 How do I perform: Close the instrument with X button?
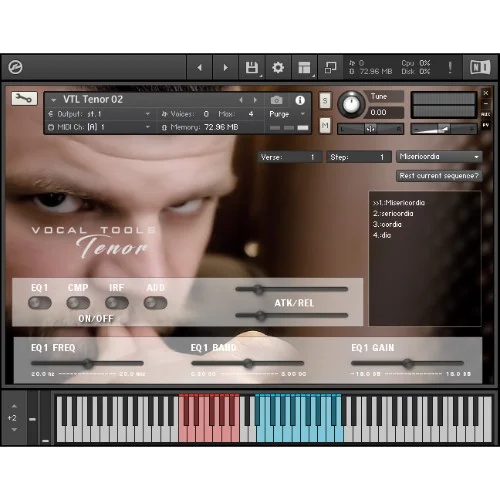point(486,93)
